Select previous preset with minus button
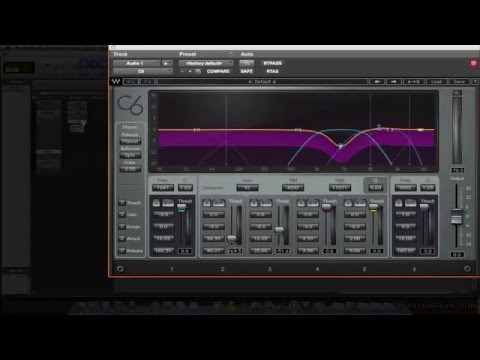The image size is (480, 360). [x=182, y=71]
